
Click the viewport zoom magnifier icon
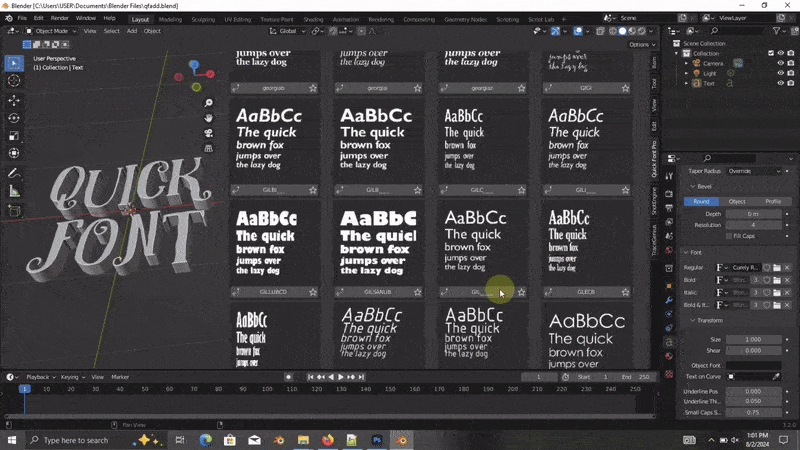209,103
